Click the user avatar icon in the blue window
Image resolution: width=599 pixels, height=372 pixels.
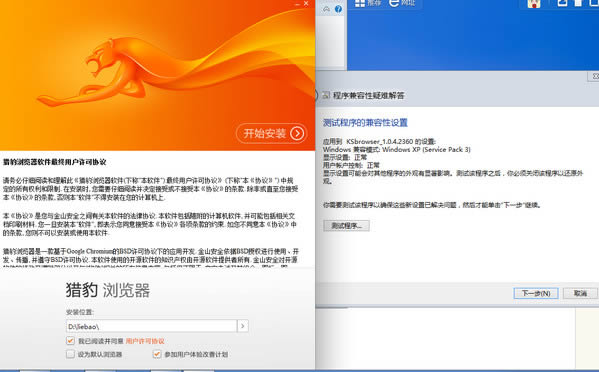click(x=534, y=4)
